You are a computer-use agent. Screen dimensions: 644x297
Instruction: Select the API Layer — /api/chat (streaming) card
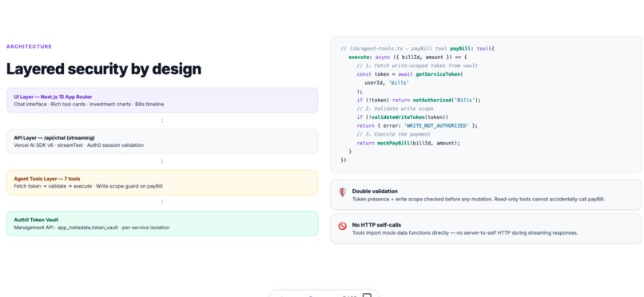[162, 141]
